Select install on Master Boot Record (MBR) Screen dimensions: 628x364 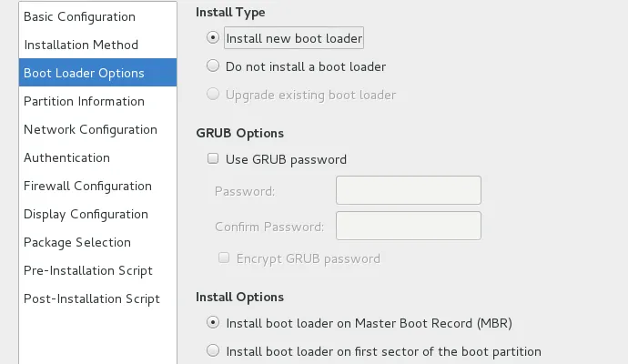point(213,322)
